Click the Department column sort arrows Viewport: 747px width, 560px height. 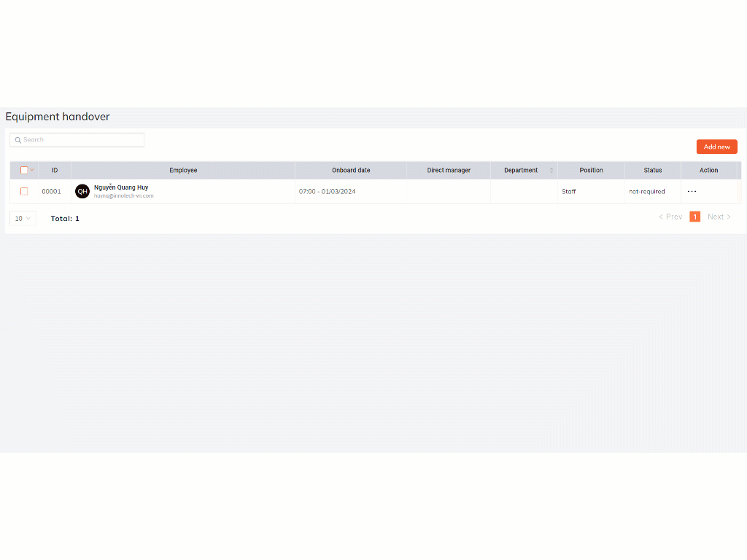pyautogui.click(x=551, y=171)
